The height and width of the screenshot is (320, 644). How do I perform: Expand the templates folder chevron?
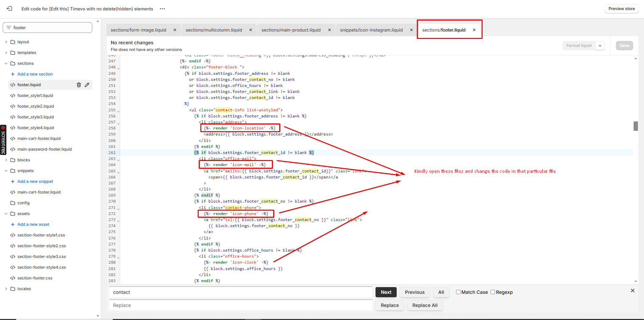point(6,53)
